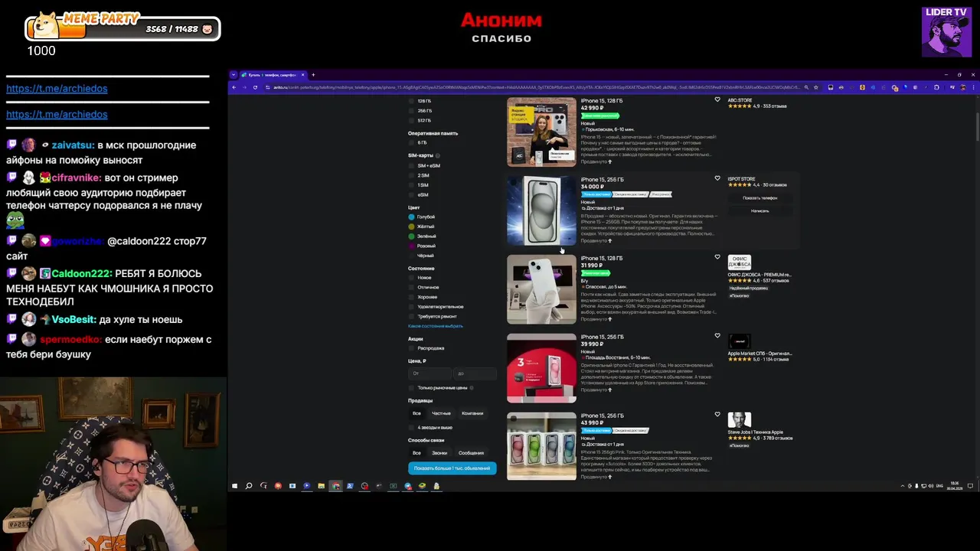This screenshot has width=980, height=551.
Task: Check the 128 ГБ storage filter
Action: point(411,101)
